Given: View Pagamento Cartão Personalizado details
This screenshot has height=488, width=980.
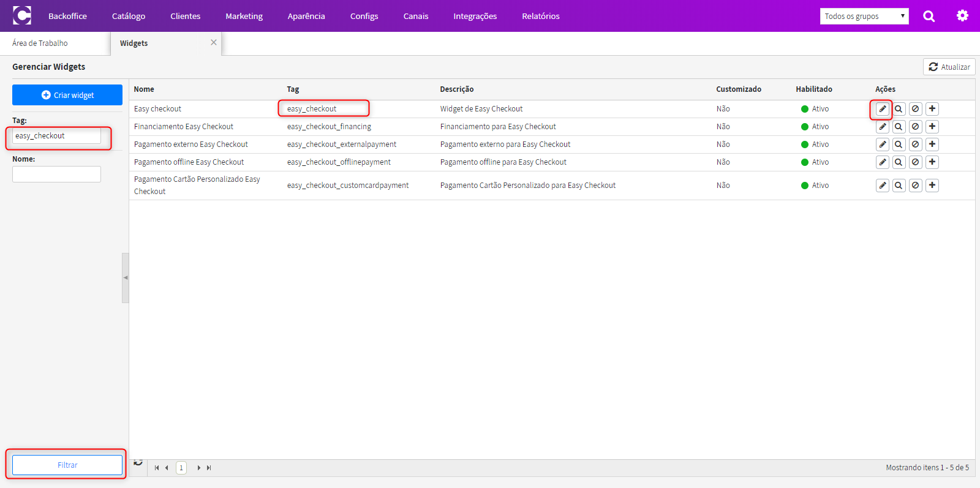Looking at the screenshot, I should click(899, 186).
